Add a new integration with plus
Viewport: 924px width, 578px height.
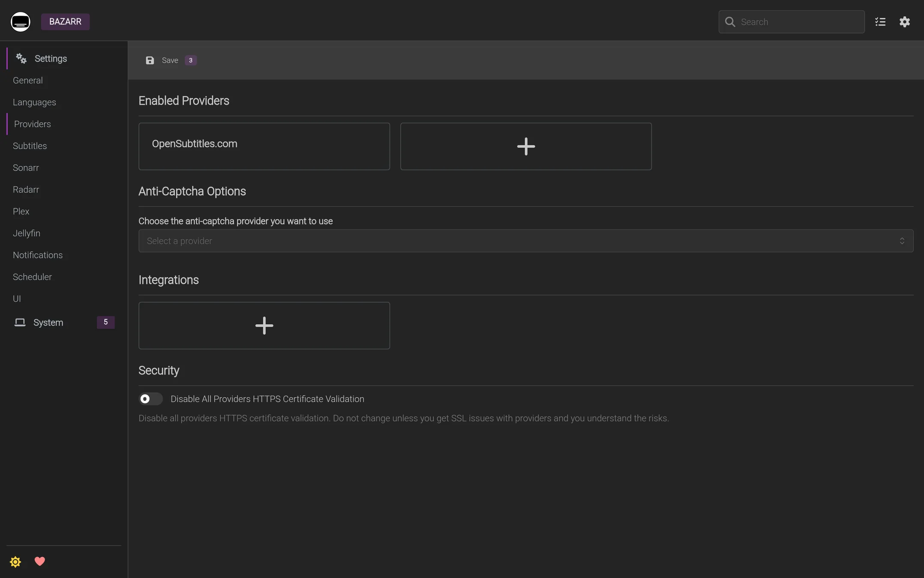pos(264,325)
